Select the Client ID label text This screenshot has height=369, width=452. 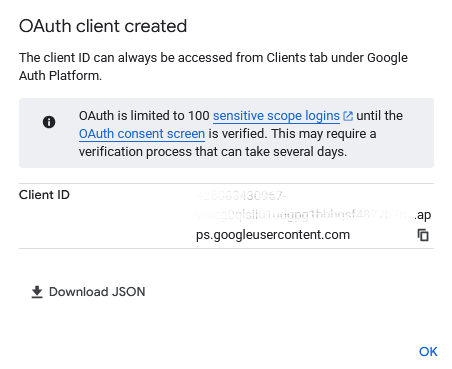[x=44, y=195]
